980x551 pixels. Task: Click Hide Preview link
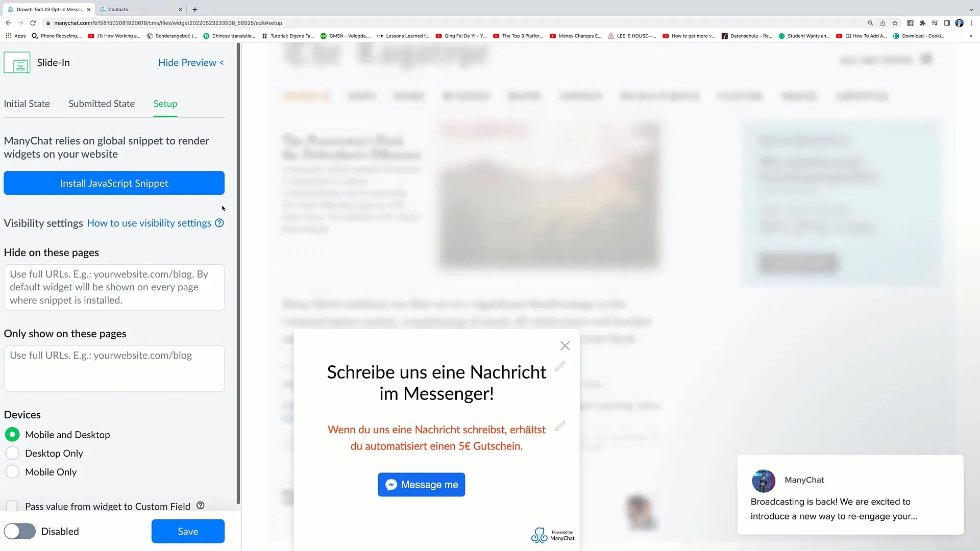click(191, 63)
